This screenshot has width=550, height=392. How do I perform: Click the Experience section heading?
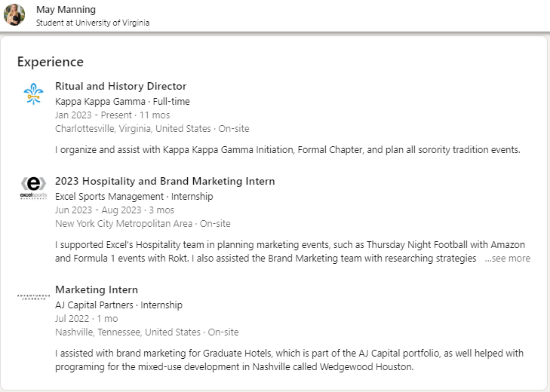pyautogui.click(x=50, y=62)
